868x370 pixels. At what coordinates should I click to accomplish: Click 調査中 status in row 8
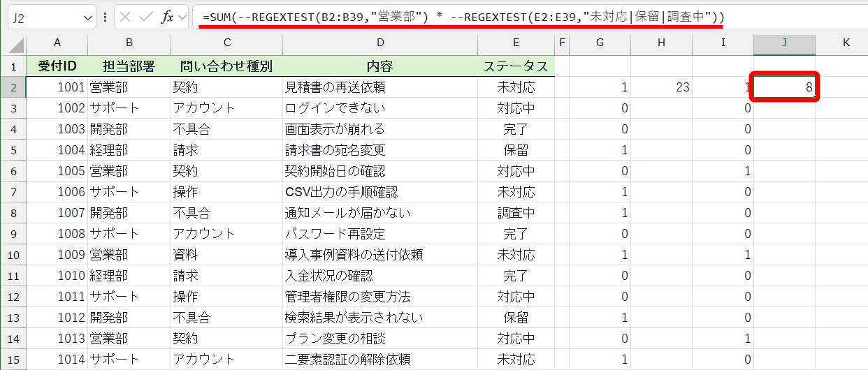516,213
